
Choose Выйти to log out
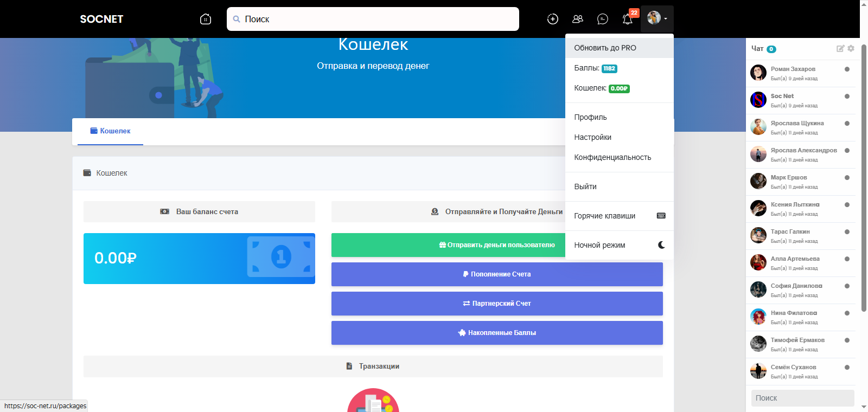[620, 186]
